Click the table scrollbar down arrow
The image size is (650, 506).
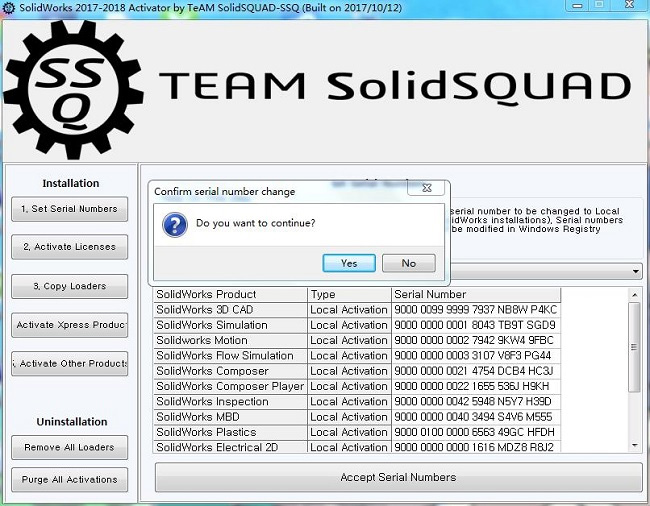coord(635,445)
